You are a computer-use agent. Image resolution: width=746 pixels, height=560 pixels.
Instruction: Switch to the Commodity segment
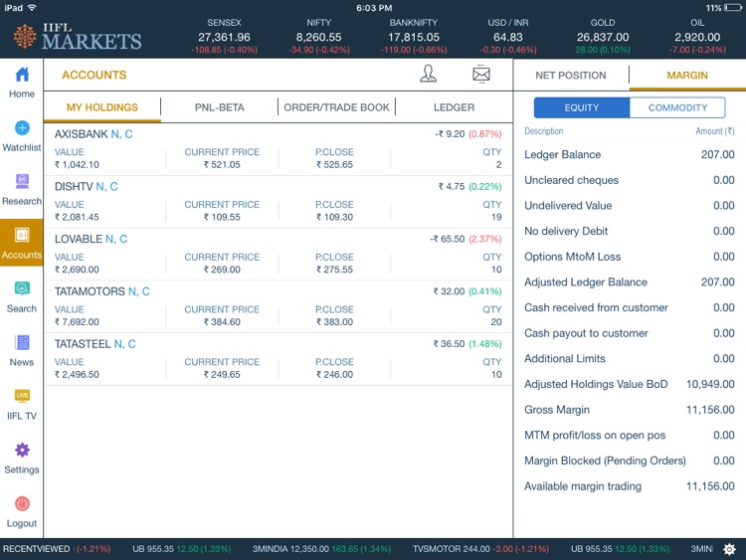(677, 107)
